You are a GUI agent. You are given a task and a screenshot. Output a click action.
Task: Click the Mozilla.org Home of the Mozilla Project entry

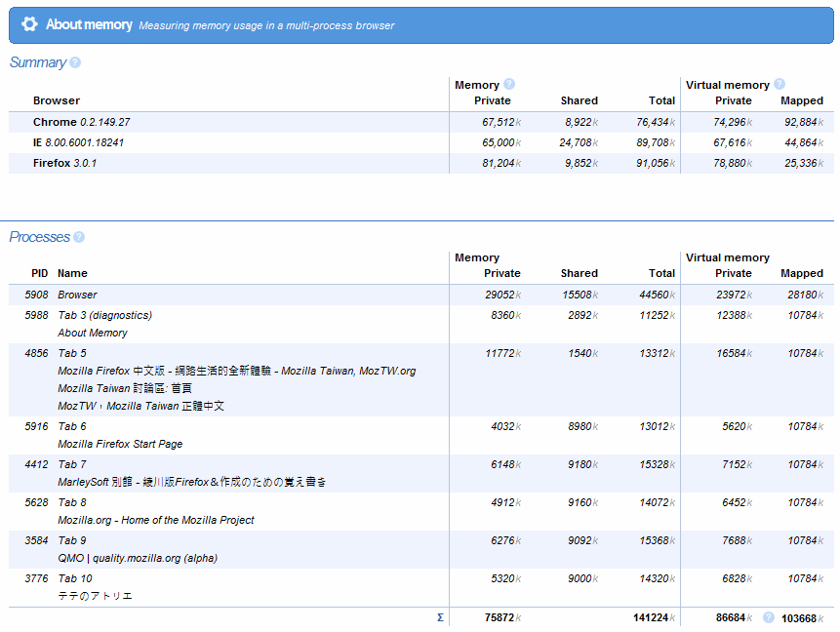[155, 520]
